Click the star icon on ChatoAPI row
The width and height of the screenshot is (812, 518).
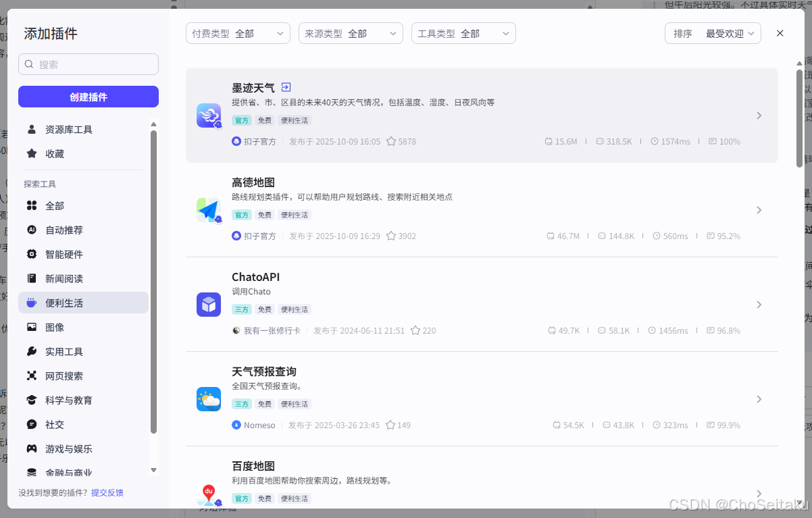[x=415, y=331]
